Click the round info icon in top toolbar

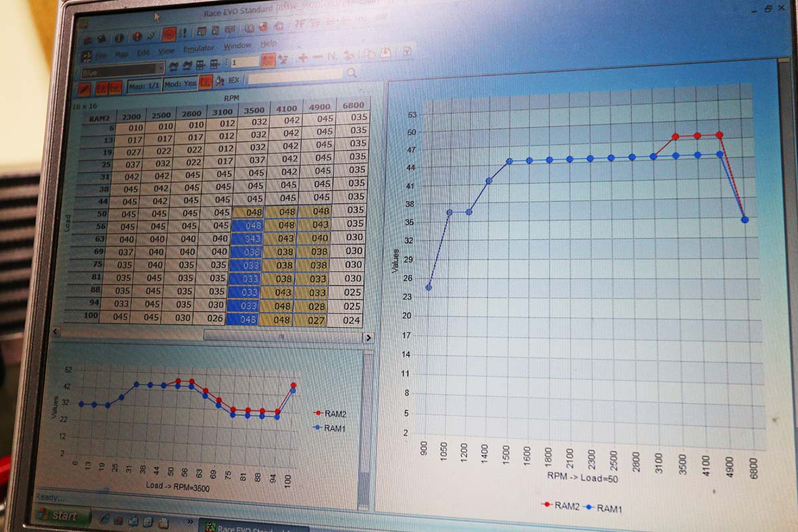[x=120, y=37]
